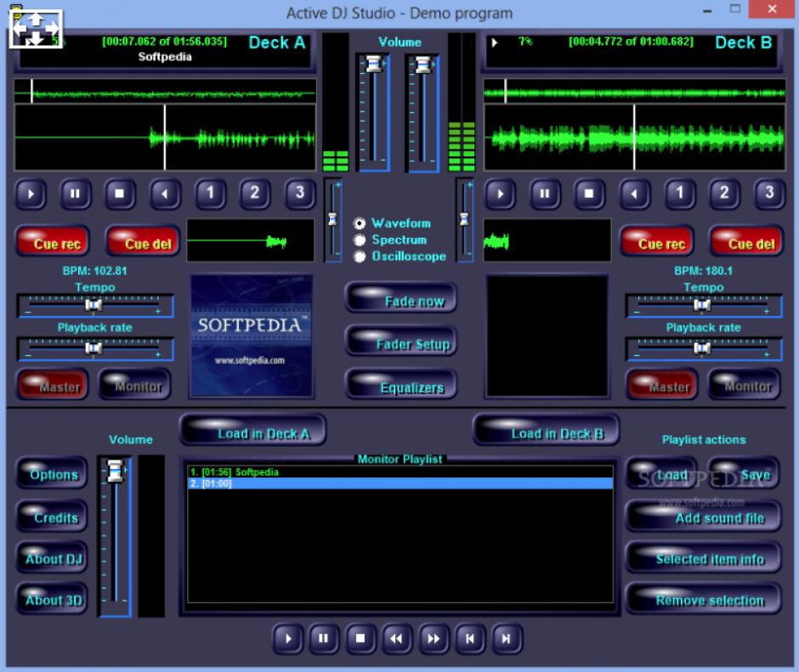Skip to next playlist track
Image resolution: width=799 pixels, height=672 pixels.
[x=506, y=638]
